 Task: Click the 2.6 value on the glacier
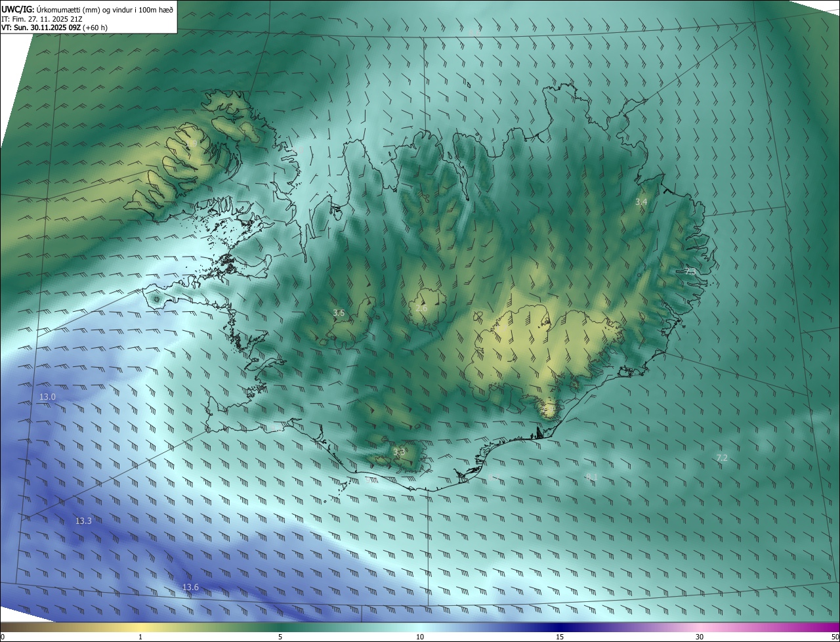[x=421, y=308]
